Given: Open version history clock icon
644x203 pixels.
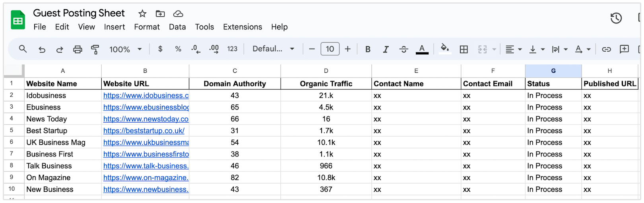Looking at the screenshot, I should [x=616, y=18].
